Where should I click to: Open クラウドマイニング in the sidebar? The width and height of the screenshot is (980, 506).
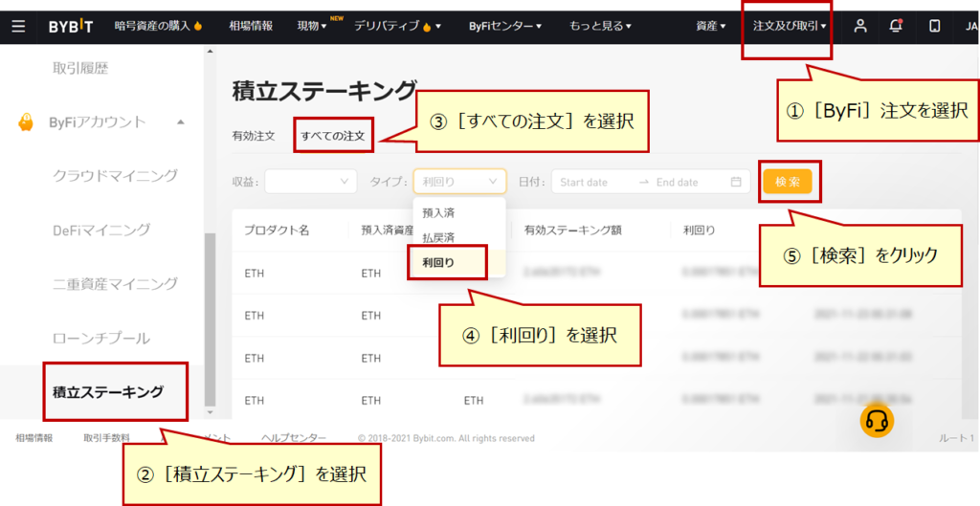coord(115,176)
